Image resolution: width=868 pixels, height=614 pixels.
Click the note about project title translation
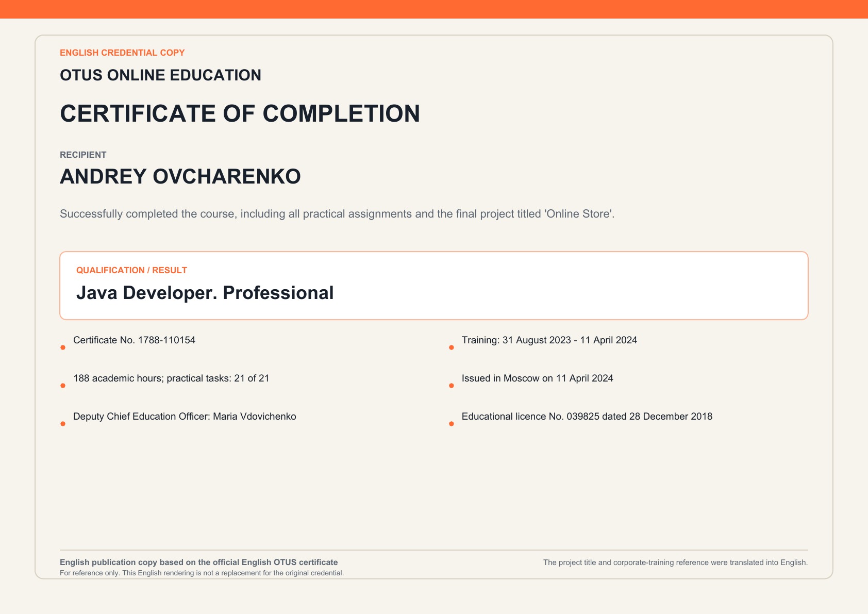676,562
